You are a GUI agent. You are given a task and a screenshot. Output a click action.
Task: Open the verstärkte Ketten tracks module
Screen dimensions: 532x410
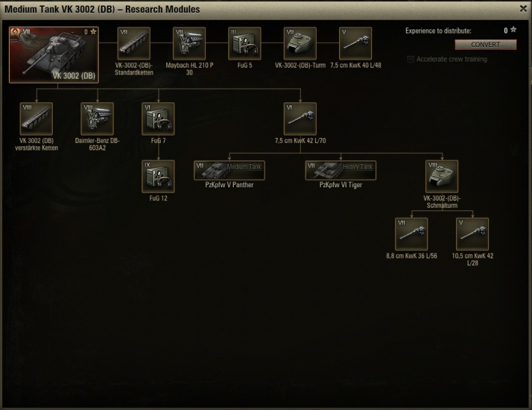tap(36, 119)
